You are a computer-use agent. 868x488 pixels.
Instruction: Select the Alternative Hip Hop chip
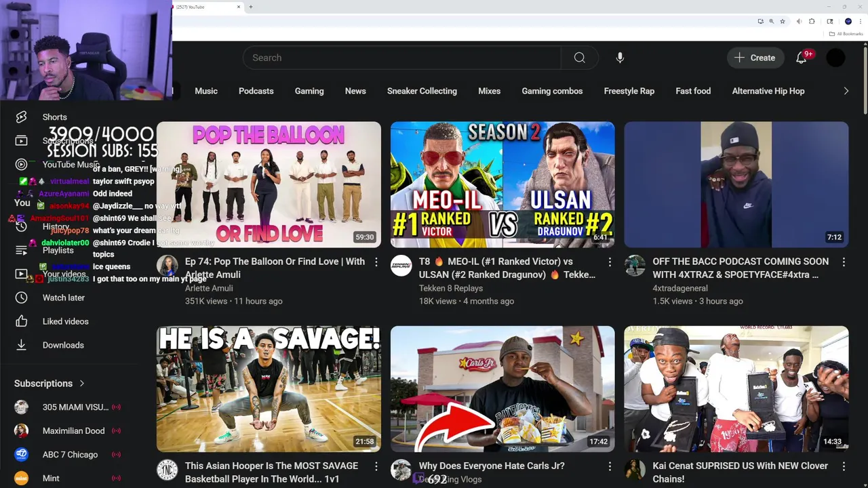(x=768, y=91)
